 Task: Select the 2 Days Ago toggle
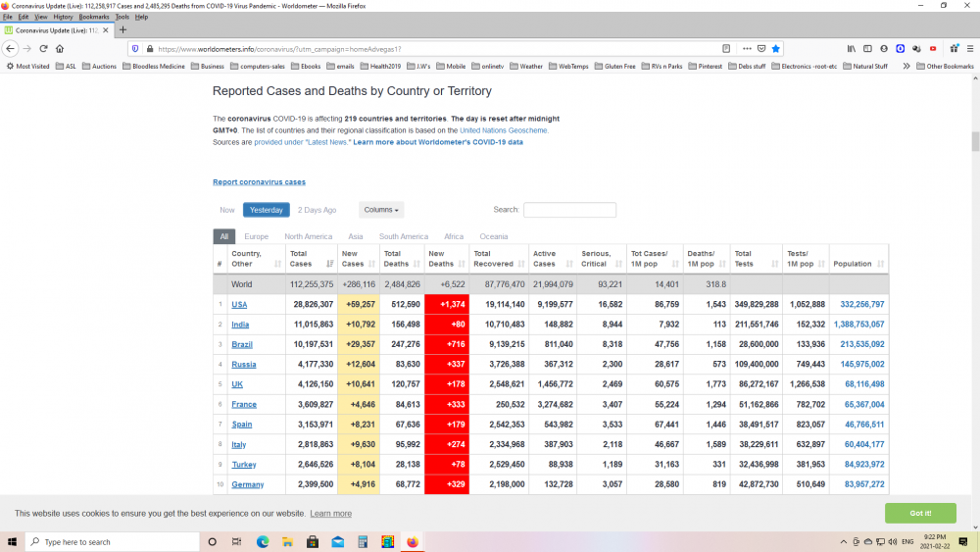point(317,210)
